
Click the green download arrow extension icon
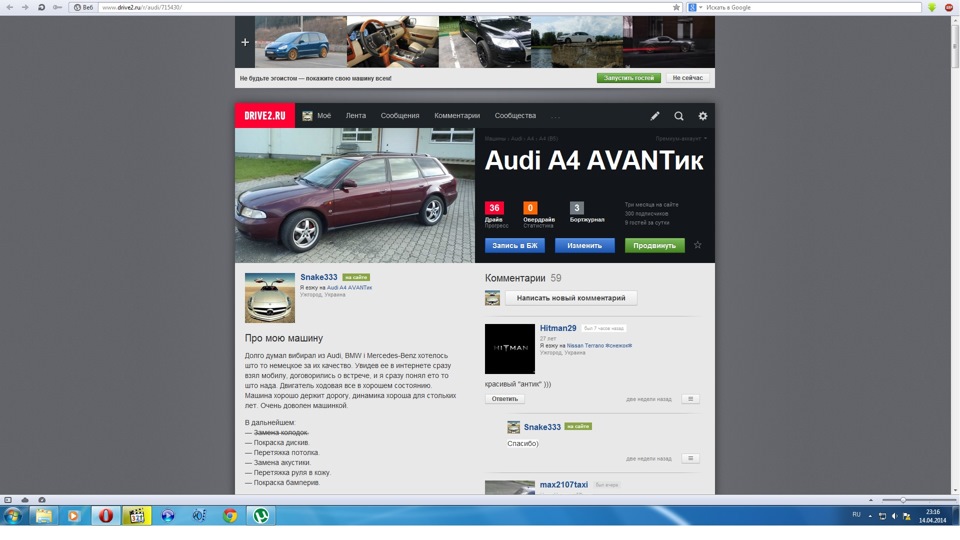932,7
